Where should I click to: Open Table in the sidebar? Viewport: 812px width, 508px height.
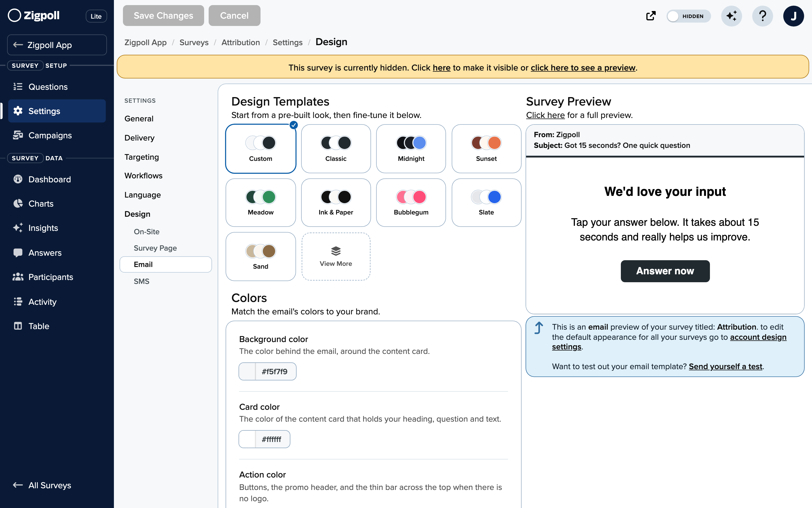point(57,326)
